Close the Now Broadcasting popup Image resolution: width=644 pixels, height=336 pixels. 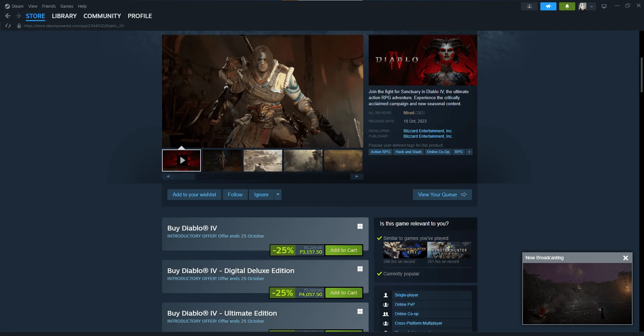tap(626, 258)
